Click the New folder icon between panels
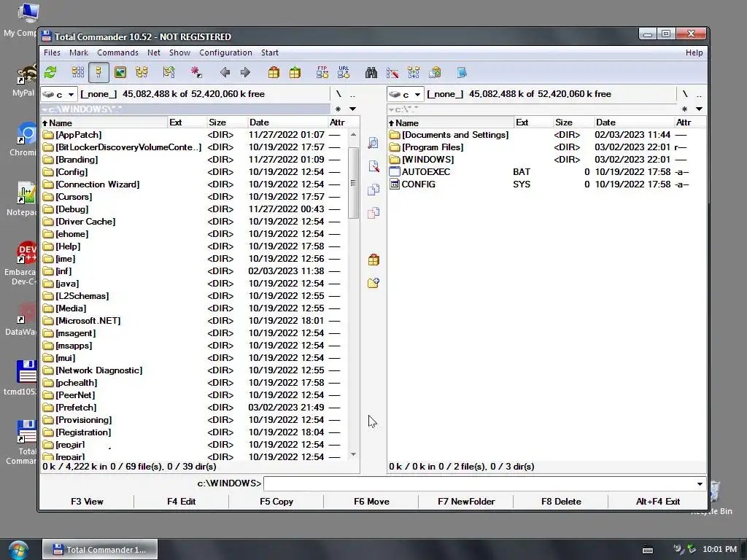The image size is (747, 560). (373, 283)
